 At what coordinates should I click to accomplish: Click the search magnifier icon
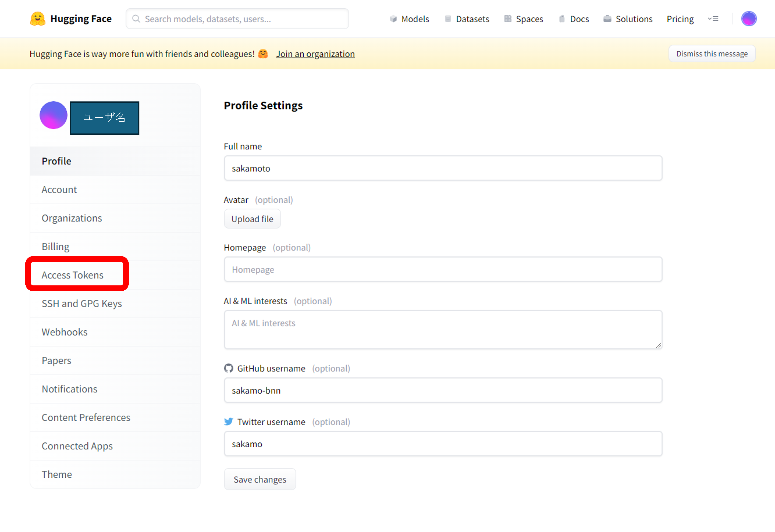[x=136, y=19]
